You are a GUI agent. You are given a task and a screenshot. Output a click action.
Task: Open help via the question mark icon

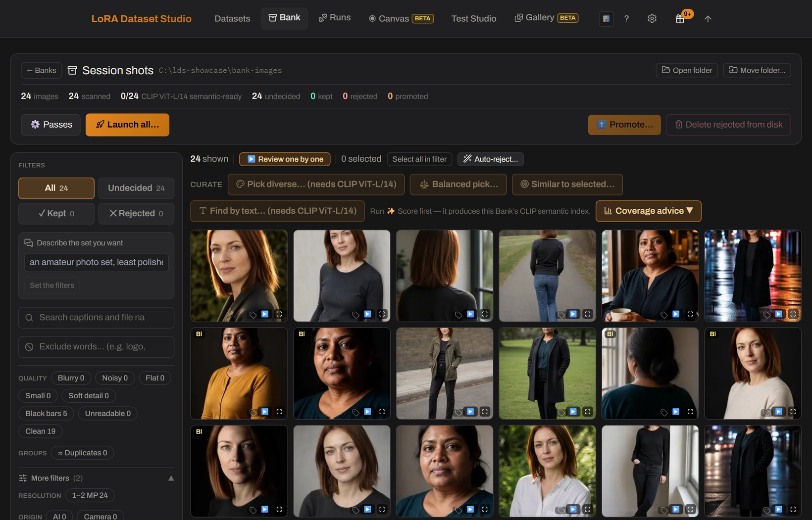pos(626,19)
